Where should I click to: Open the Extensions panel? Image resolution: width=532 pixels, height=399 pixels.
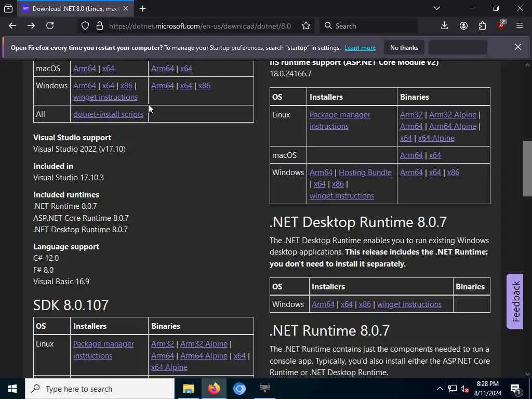point(482,26)
